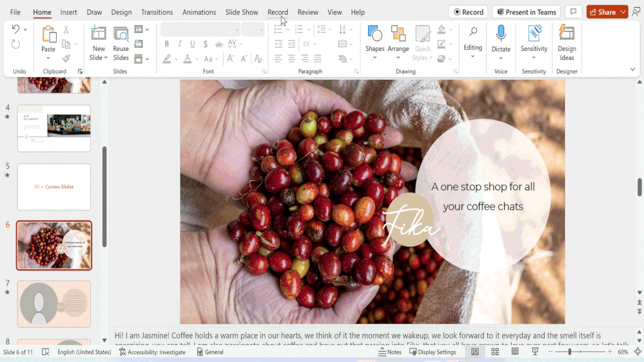The image size is (644, 362).
Task: Toggle Normal view button in status bar
Action: point(475,352)
